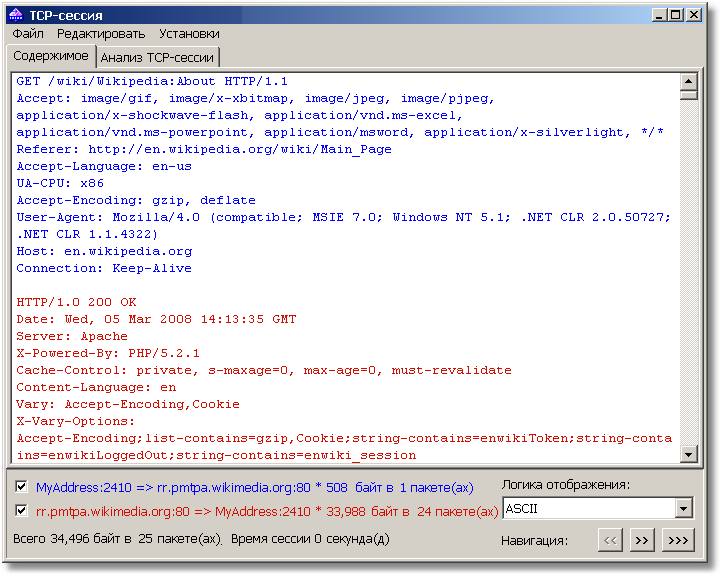722x577 pixels.
Task: Click the Host: en.wikipedia.org line
Action: (x=104, y=251)
